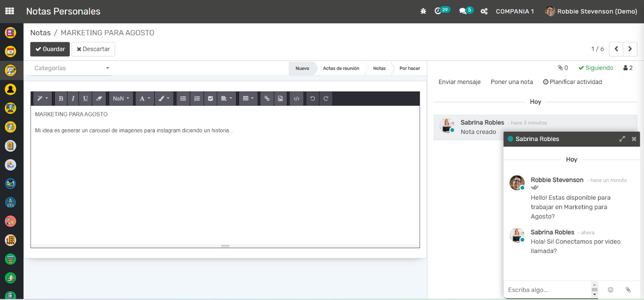
Task: Expand the font size NaN dropdown
Action: [x=121, y=98]
